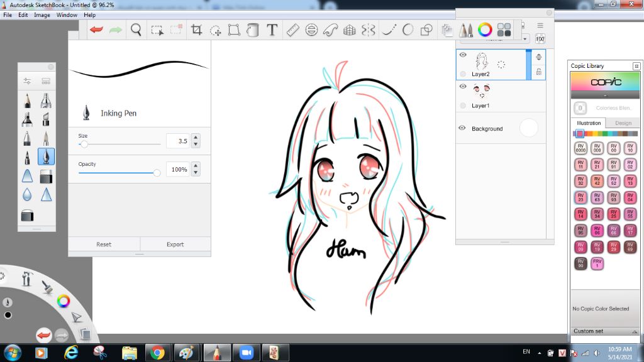Pick the RV 42 Copic color swatch
Image resolution: width=644 pixels, height=362 pixels.
[597, 181]
